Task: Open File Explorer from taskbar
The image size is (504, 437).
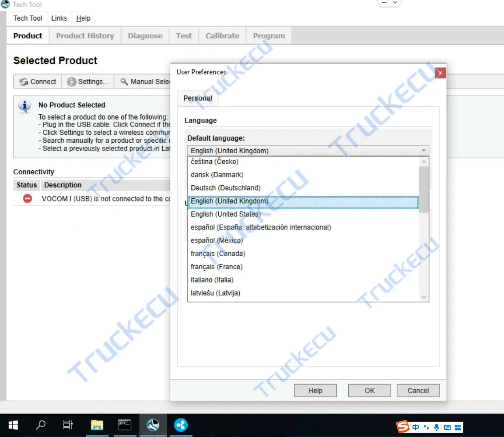Action: click(97, 425)
